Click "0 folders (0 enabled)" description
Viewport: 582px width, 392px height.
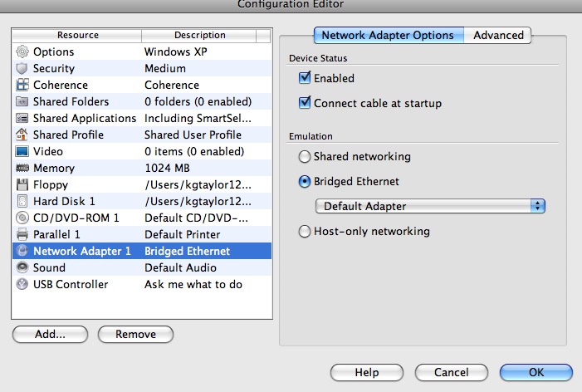coord(198,101)
